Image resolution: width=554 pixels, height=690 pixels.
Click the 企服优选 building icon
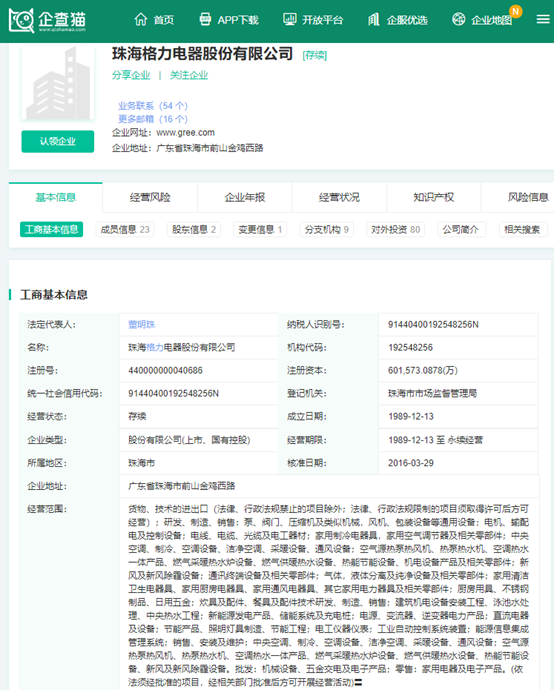374,19
